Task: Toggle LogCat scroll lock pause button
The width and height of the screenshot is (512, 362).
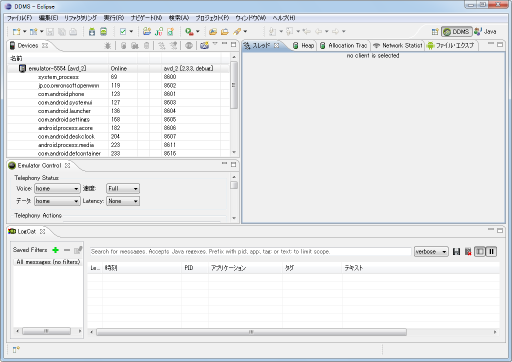Action: click(491, 252)
